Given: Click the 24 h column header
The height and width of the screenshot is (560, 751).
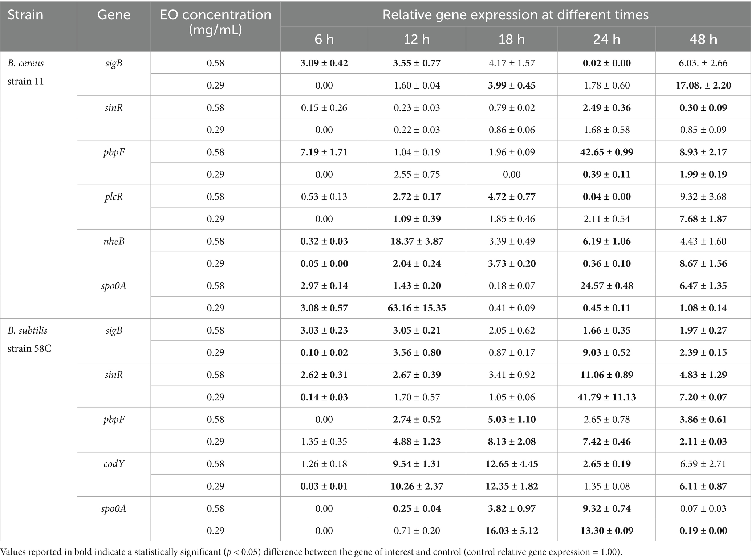Looking at the screenshot, I should 606,39.
